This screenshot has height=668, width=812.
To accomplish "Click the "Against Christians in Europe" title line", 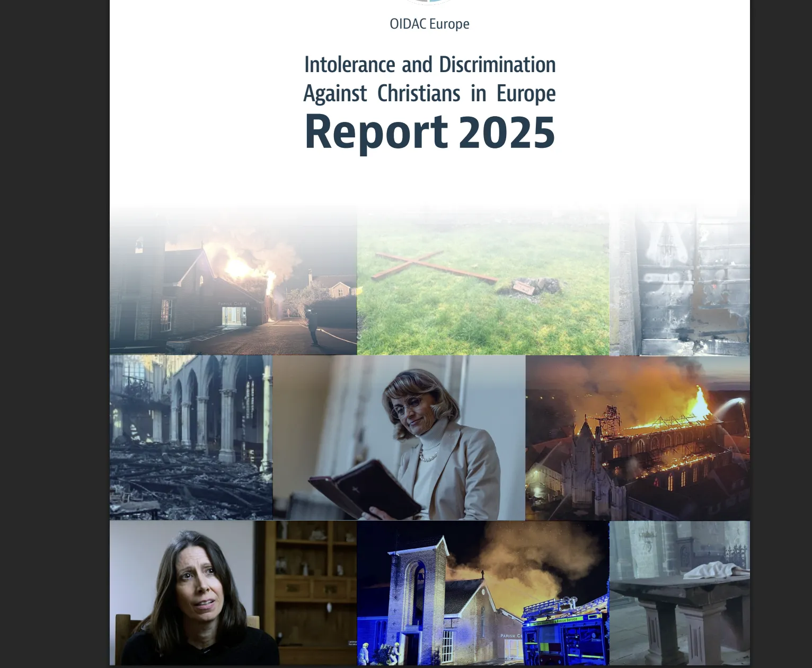I will [429, 94].
